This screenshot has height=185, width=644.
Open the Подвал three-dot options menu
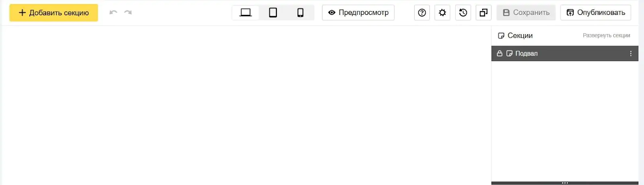click(631, 53)
